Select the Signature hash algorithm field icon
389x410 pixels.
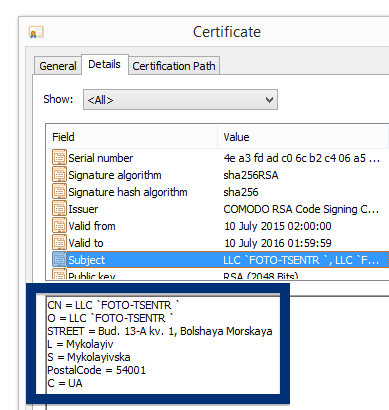[59, 192]
